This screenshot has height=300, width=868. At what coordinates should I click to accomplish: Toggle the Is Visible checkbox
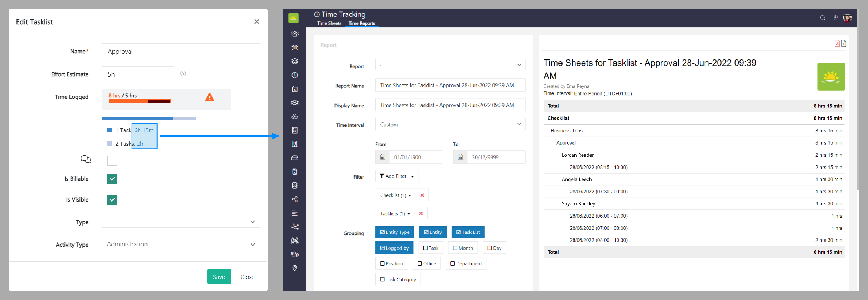coord(112,200)
